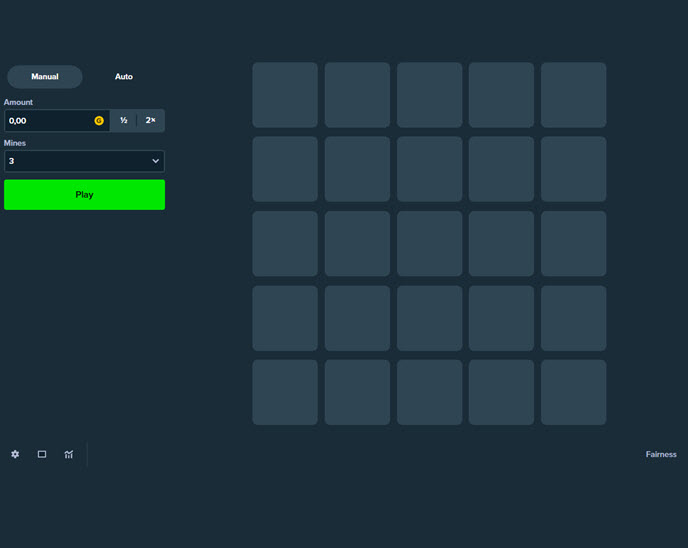
Task: Switch to Auto mode tab
Action: click(x=124, y=77)
